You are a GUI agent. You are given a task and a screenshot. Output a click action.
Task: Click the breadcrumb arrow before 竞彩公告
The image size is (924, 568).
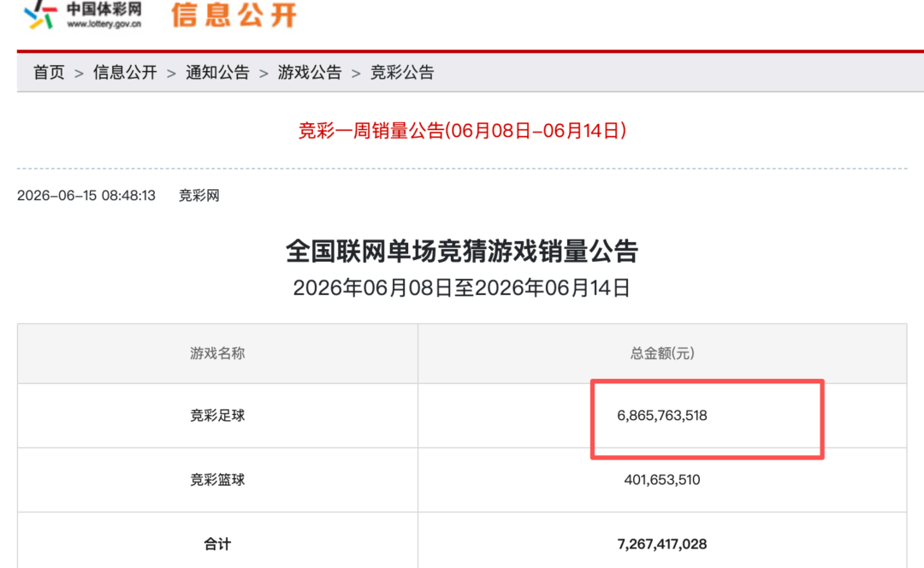tap(356, 74)
